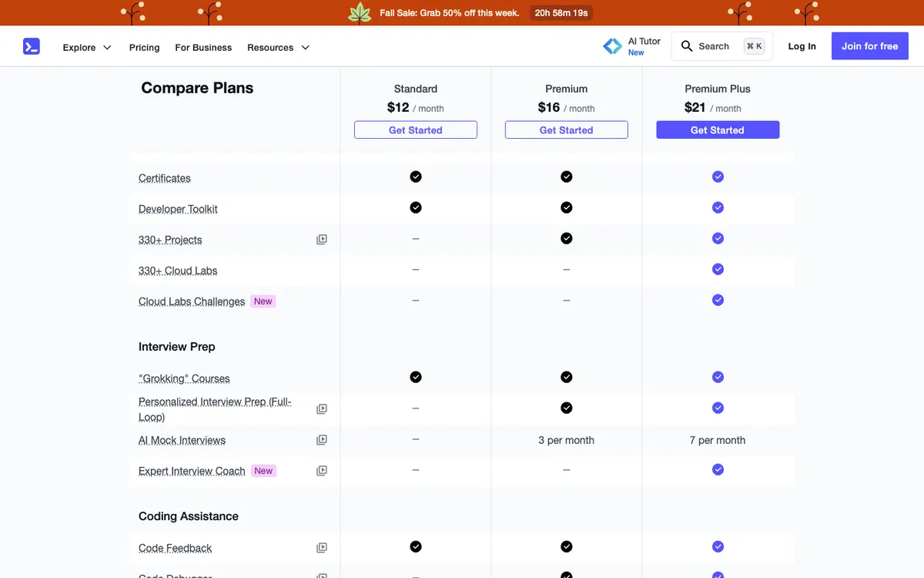This screenshot has height=578, width=924.
Task: Open the AI Tutor diamond icon
Action: 612,46
